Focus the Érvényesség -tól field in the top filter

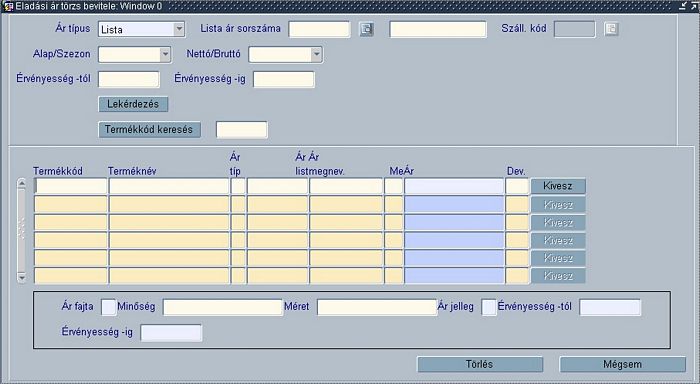click(129, 80)
